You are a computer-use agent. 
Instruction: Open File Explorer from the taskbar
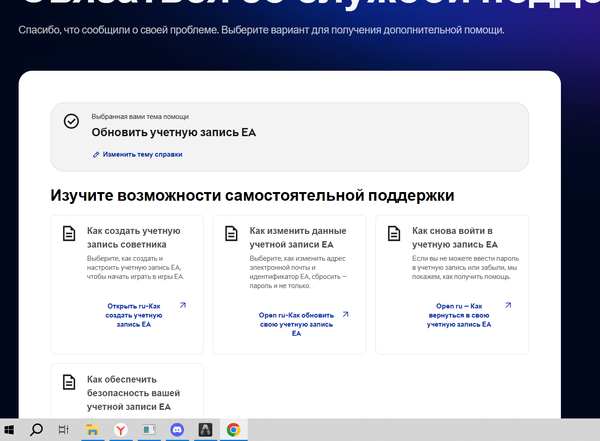pyautogui.click(x=92, y=430)
